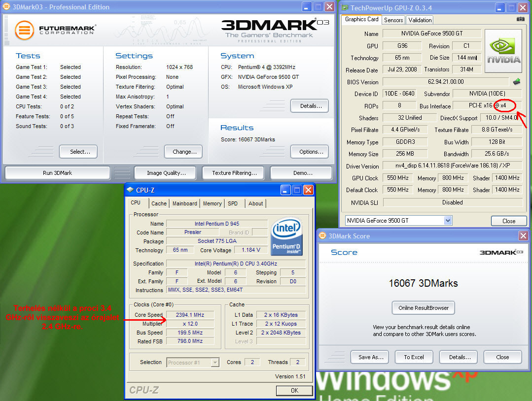Click the To Excel button

click(414, 357)
